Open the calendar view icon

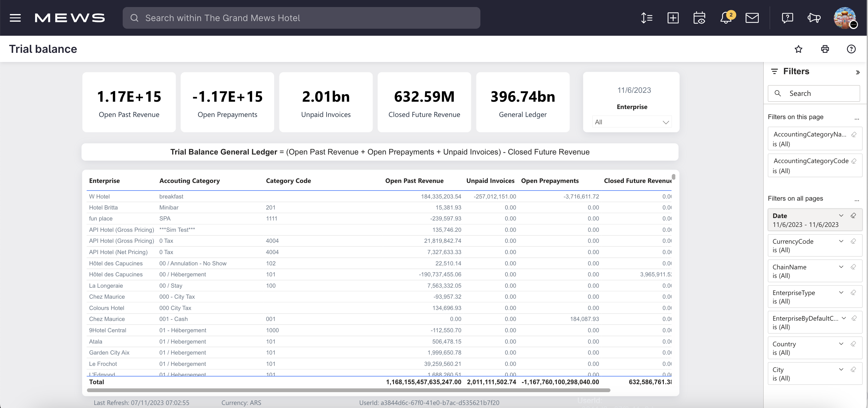[699, 18]
